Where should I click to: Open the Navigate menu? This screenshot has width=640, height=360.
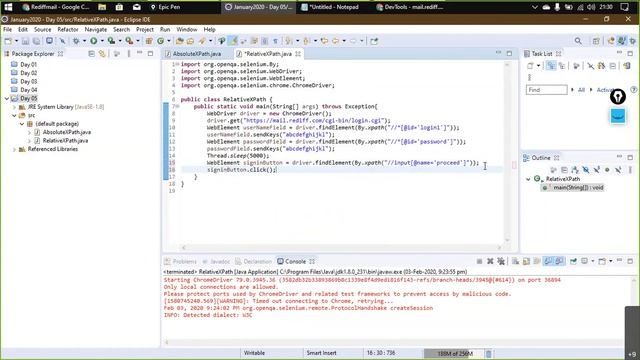coord(96,30)
